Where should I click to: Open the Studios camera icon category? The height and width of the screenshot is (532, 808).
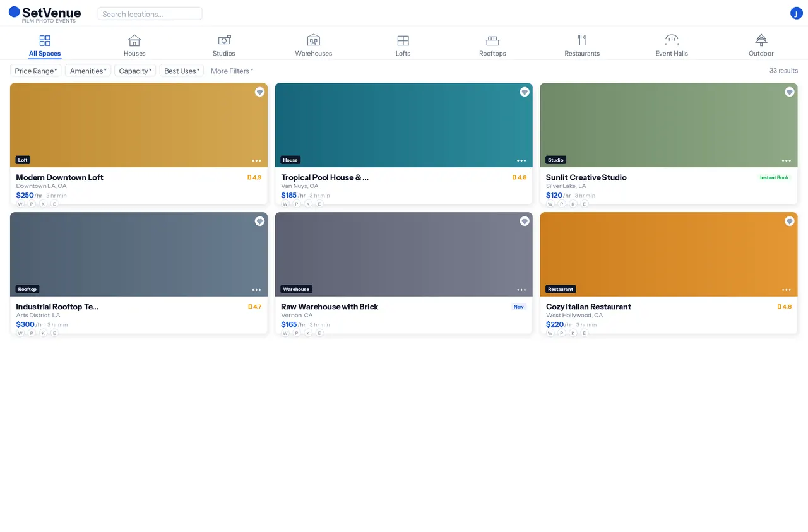click(x=224, y=41)
